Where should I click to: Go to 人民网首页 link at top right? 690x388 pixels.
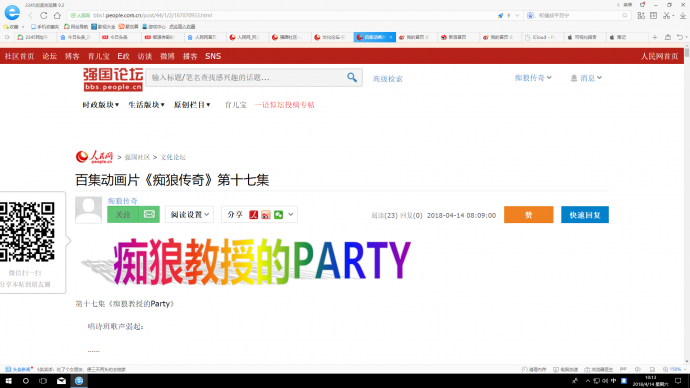[659, 56]
